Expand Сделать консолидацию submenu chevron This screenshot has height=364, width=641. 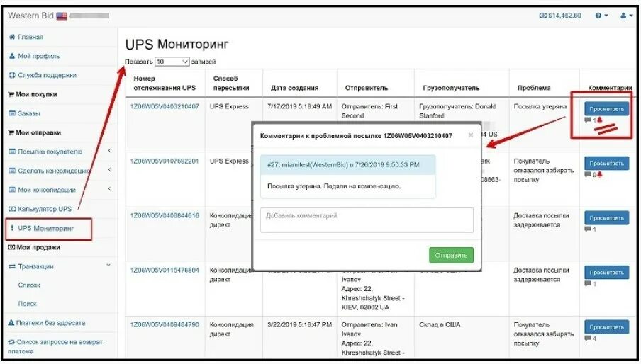point(110,170)
